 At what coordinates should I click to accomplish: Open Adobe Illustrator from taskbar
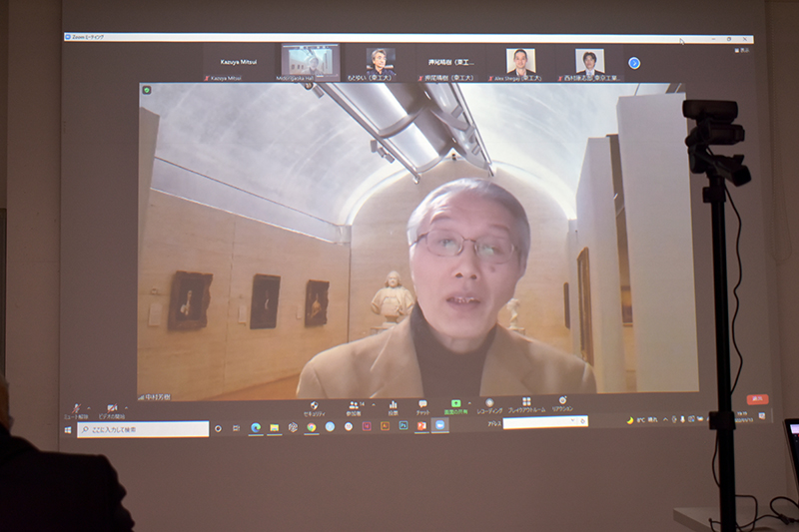(x=385, y=425)
